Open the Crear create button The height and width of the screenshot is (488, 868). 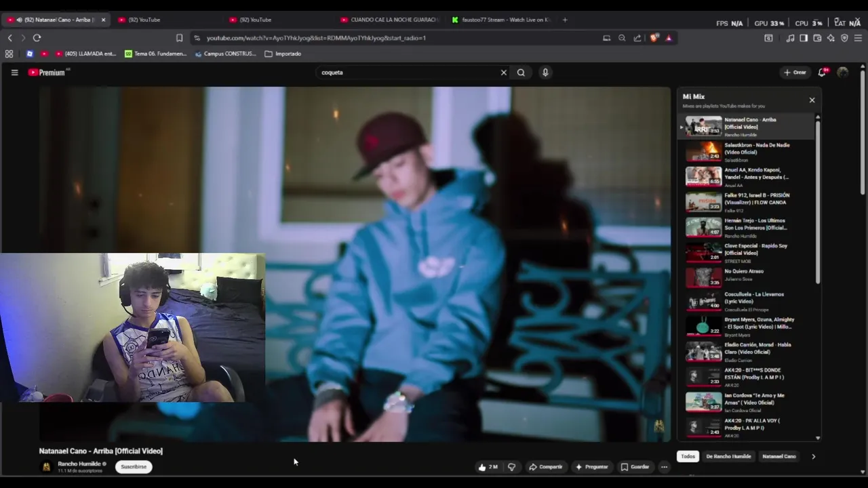(x=795, y=73)
